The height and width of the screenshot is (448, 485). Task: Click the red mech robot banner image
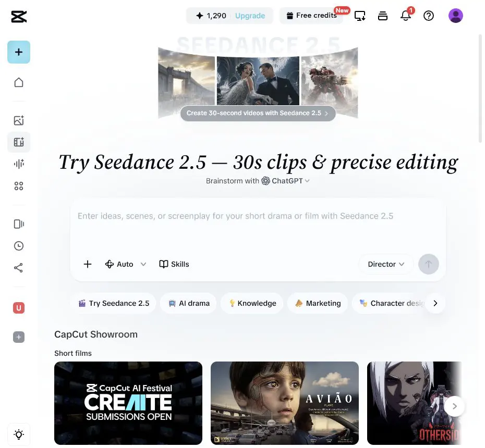pyautogui.click(x=330, y=82)
